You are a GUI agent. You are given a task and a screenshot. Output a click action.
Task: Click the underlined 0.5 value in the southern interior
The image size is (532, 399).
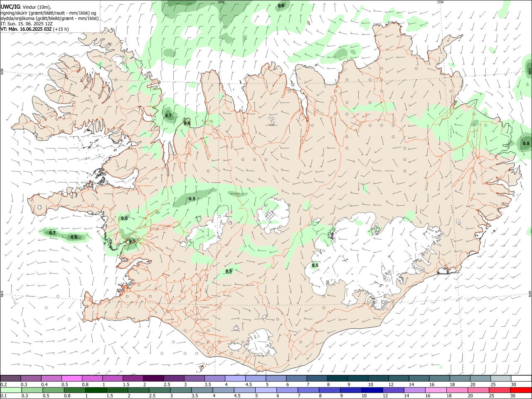coord(229,271)
